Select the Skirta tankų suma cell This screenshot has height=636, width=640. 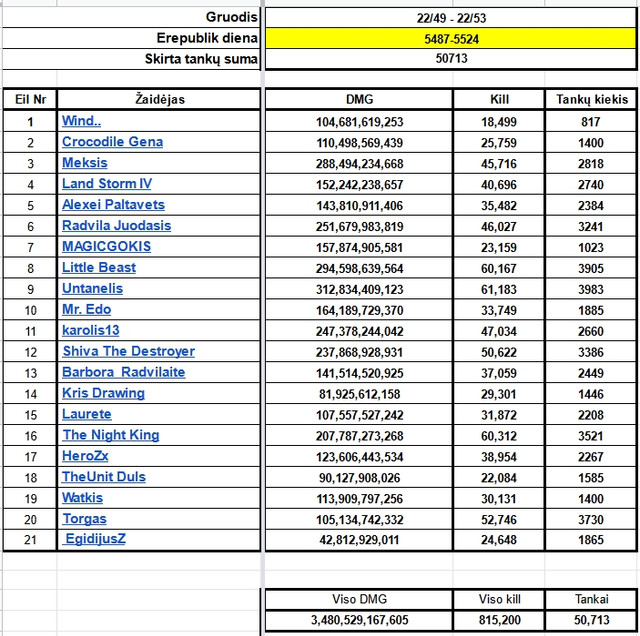tap(131, 59)
